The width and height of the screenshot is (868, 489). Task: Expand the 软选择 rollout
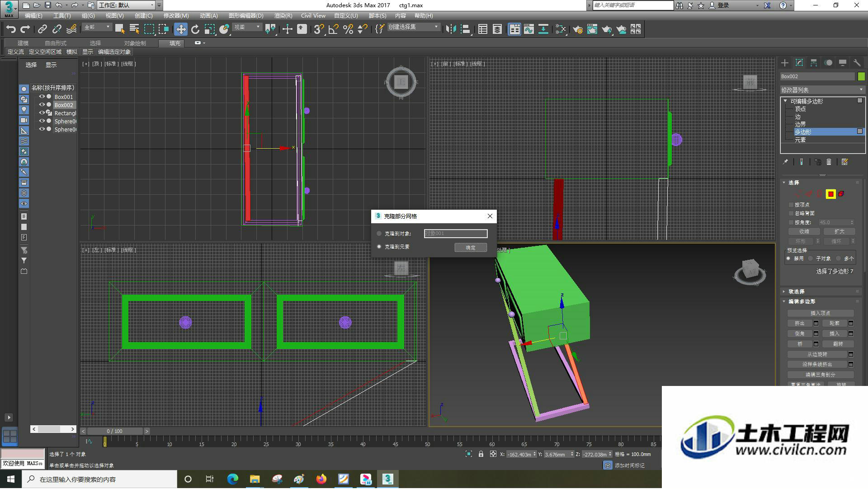pyautogui.click(x=784, y=292)
